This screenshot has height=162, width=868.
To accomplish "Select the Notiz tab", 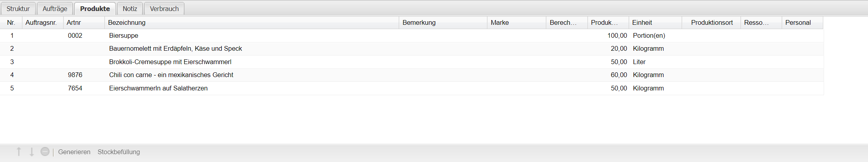I will point(129,9).
